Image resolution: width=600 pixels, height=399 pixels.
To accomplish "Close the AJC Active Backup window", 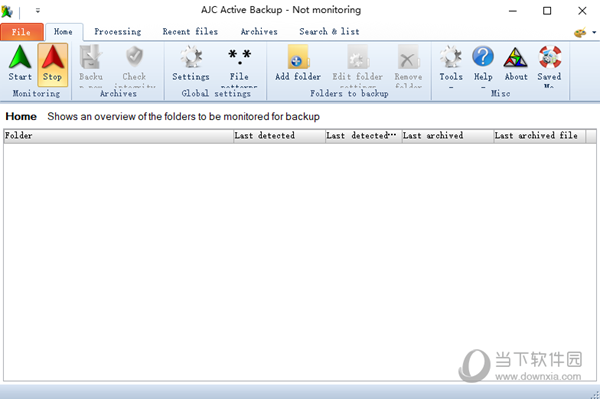I will tap(582, 11).
